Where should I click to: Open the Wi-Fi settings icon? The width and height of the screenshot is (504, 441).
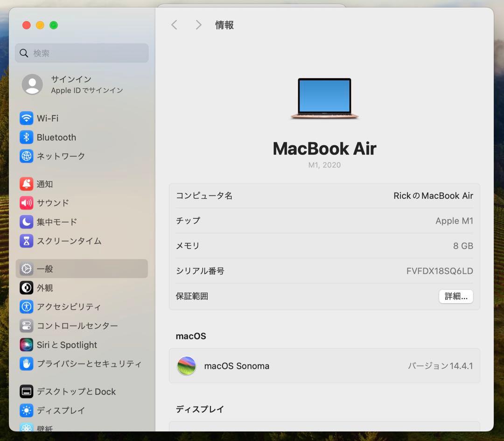tap(27, 118)
